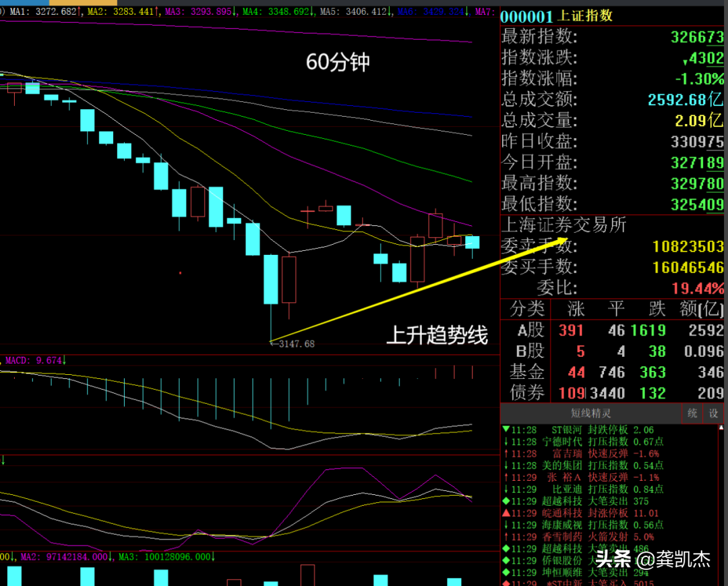Image resolution: width=728 pixels, height=586 pixels.
Task: Click the 委卖手数 value 10823503
Action: 688,247
